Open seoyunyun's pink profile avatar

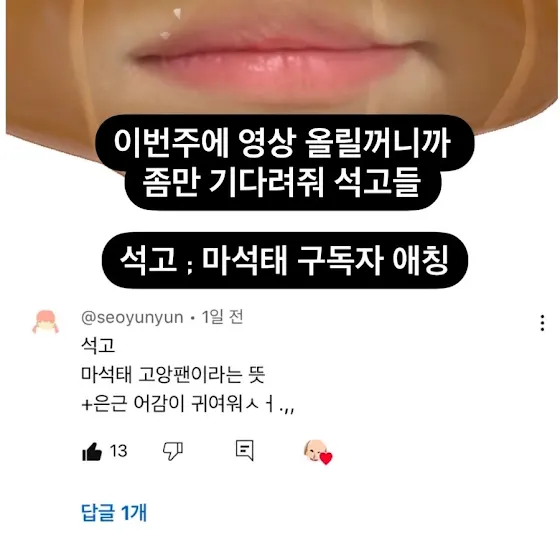(46, 322)
